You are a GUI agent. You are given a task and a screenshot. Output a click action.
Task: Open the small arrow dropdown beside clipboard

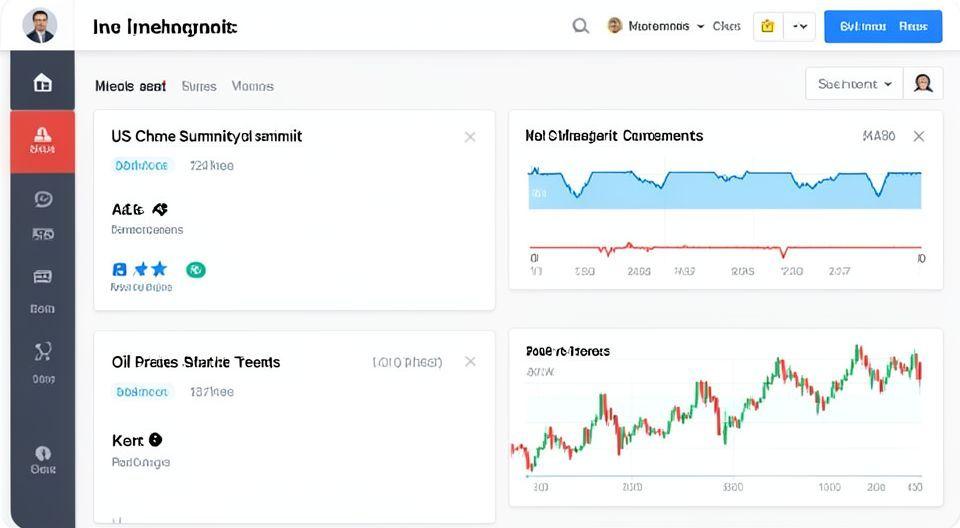(x=800, y=26)
